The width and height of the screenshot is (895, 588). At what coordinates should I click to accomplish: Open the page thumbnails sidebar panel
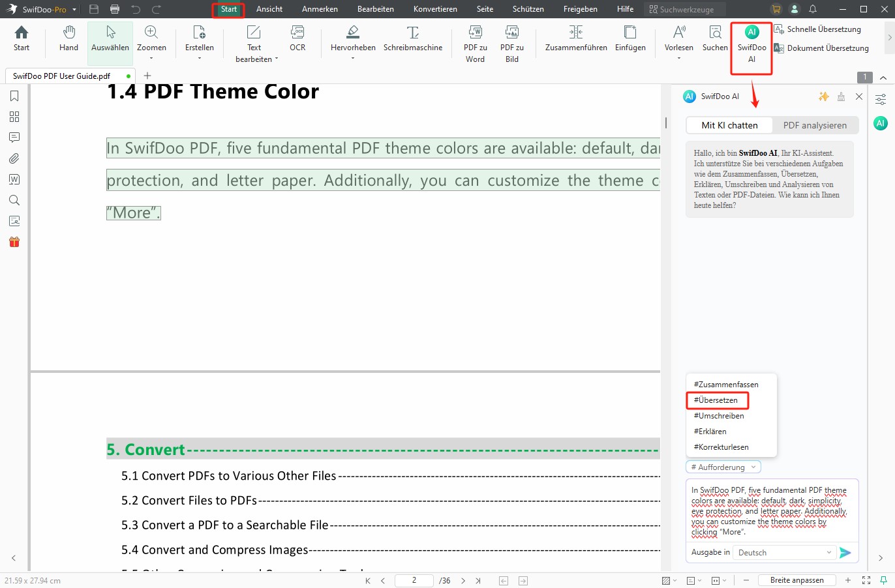14,117
